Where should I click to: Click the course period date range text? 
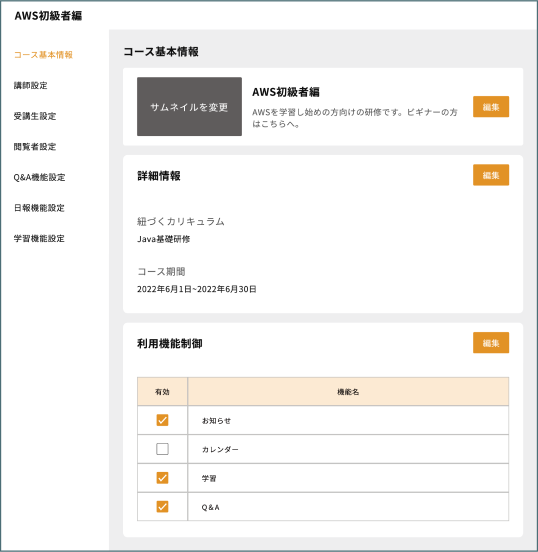196,289
